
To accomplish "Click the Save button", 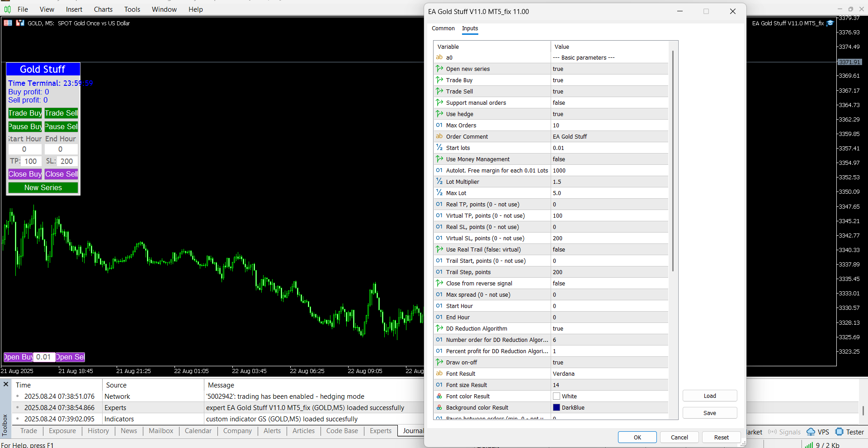I will point(710,413).
